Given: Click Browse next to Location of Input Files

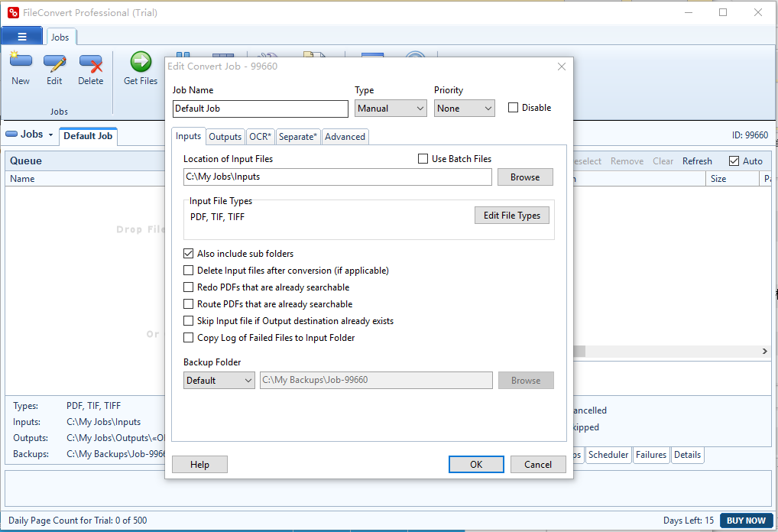Looking at the screenshot, I should [525, 177].
